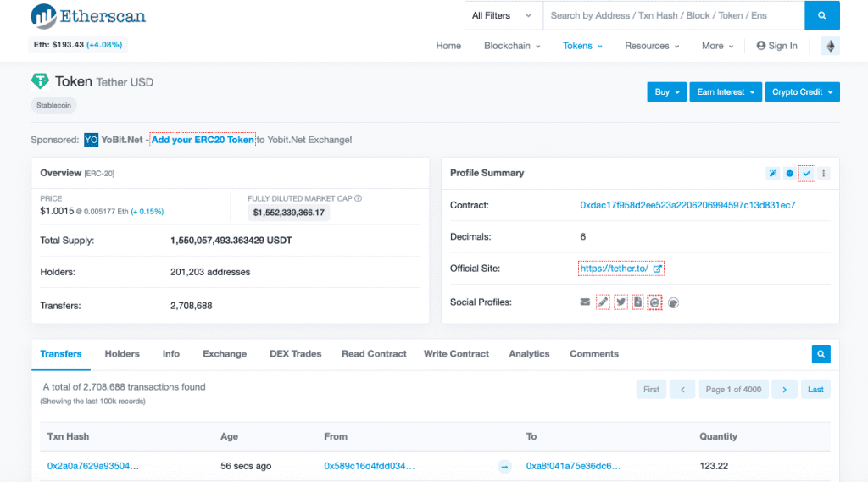Open the Earn Interest dropdown
The height and width of the screenshot is (482, 868).
[726, 91]
